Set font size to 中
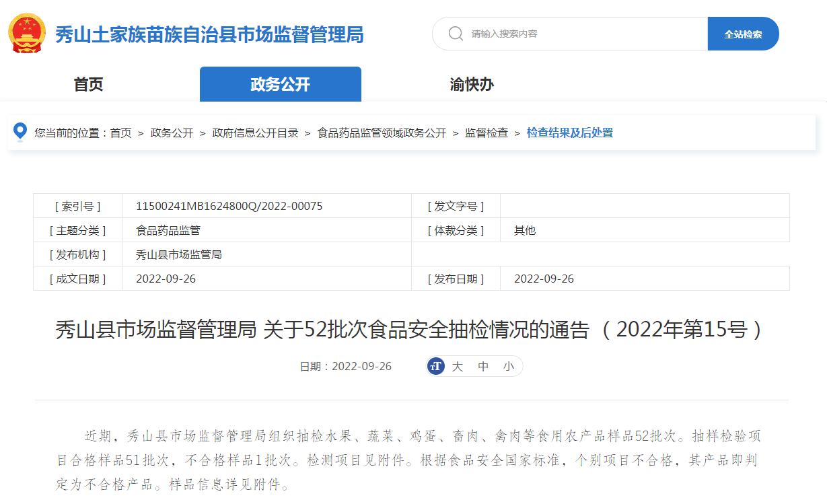This screenshot has height=504, width=827. [483, 366]
